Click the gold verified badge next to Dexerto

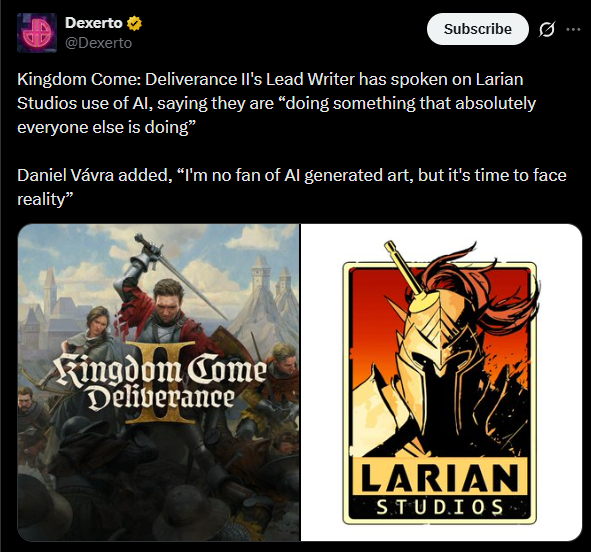pyautogui.click(x=134, y=23)
